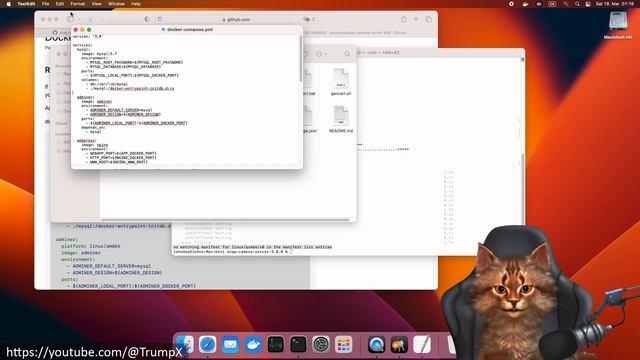Open Safari sidebar dropdown arrow

point(79,19)
